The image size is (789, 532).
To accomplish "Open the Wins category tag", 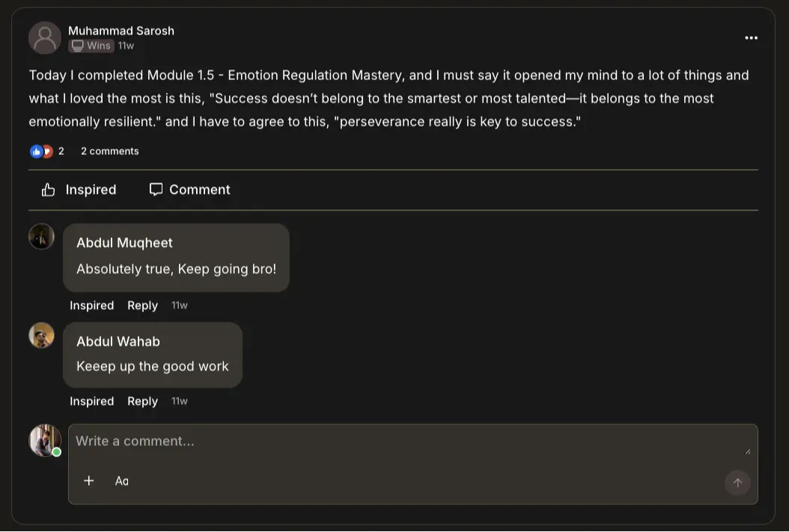I will pos(92,46).
